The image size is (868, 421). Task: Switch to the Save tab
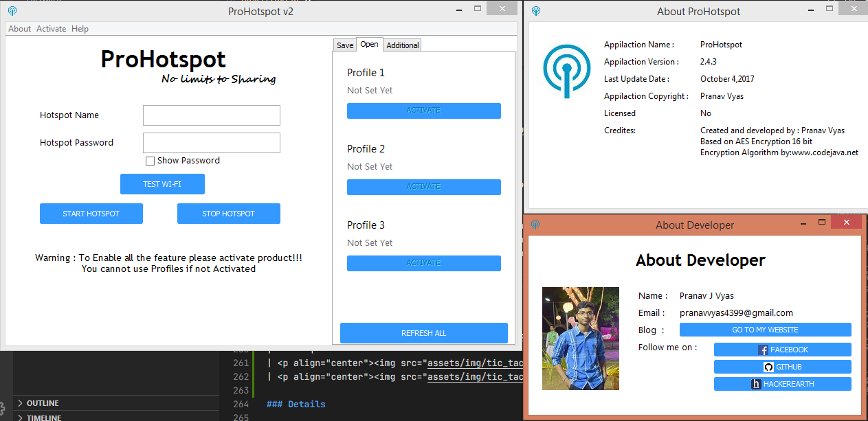tap(345, 45)
